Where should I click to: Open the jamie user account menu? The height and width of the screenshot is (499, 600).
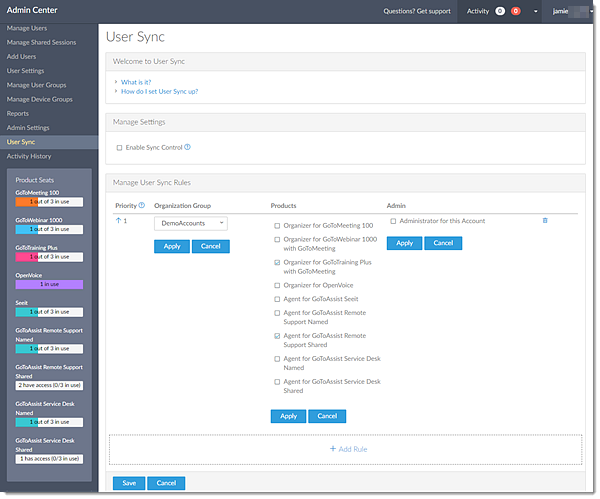click(572, 11)
